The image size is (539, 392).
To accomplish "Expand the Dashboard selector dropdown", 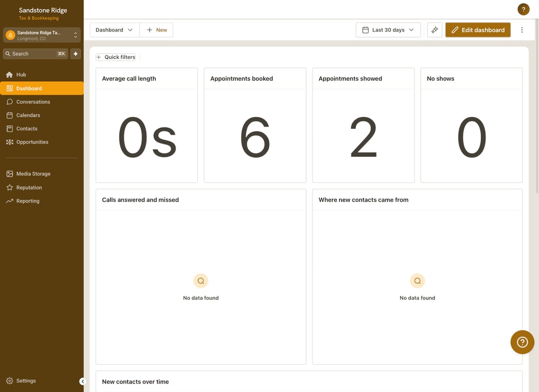I will coord(115,30).
